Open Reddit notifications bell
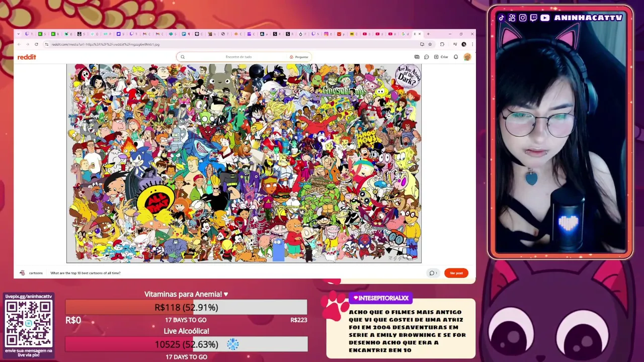The image size is (644, 362). pos(456,57)
